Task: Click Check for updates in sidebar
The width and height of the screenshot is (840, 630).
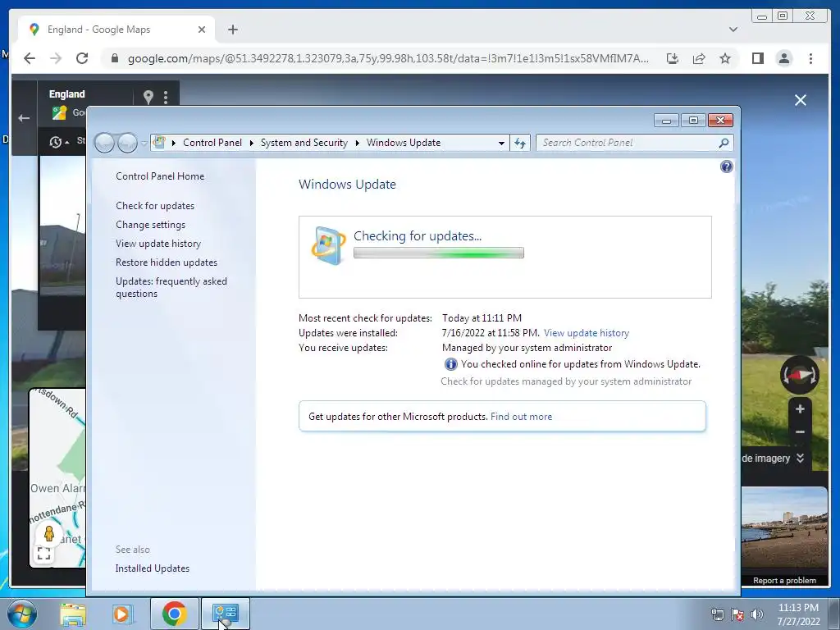Action: click(x=155, y=206)
